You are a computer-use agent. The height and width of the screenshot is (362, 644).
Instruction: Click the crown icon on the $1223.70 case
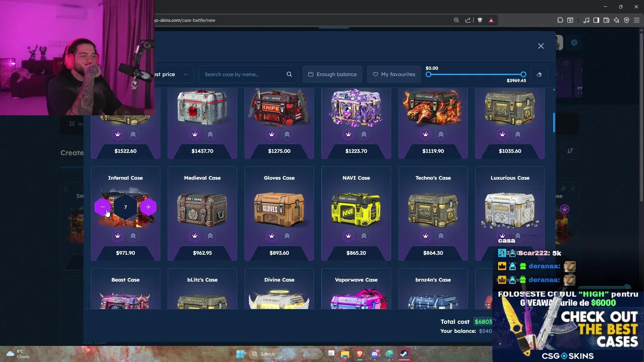pyautogui.click(x=349, y=134)
